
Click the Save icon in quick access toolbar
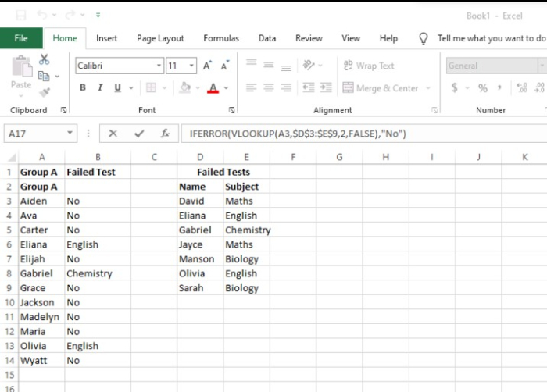[x=20, y=15]
